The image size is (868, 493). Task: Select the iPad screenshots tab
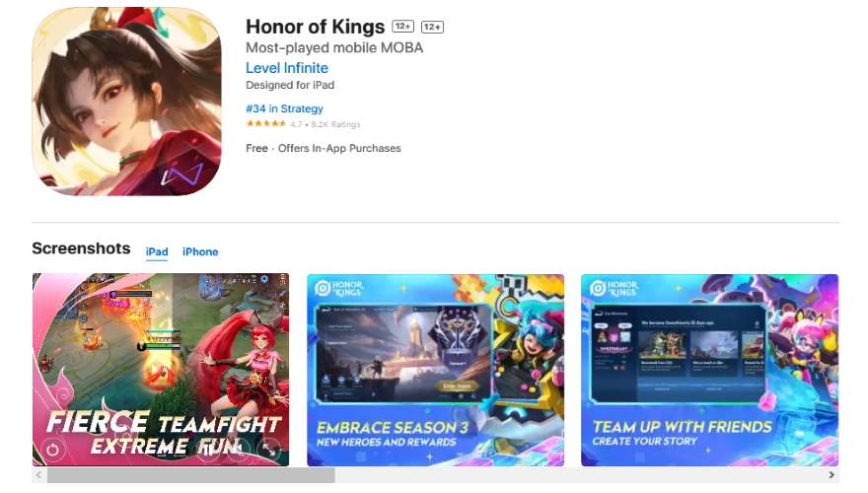[x=157, y=251]
